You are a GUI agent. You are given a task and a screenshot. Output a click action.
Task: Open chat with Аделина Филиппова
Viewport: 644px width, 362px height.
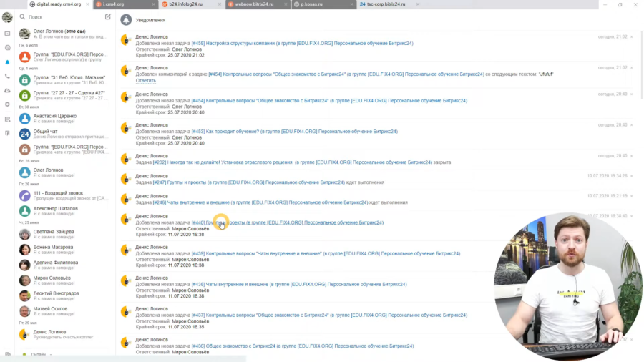point(64,265)
